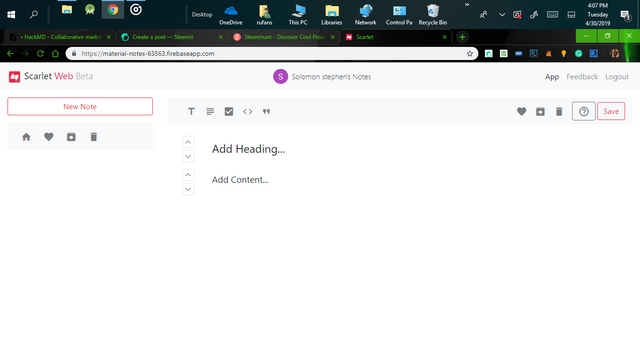Open the Chrome home page button
The width and height of the screenshot is (640, 360).
(55, 53)
